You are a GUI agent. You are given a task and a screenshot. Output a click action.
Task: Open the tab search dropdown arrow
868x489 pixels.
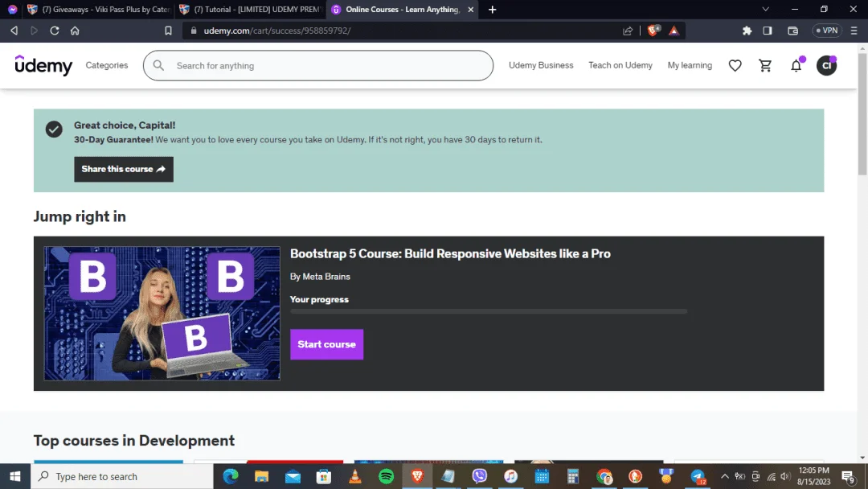766,10
